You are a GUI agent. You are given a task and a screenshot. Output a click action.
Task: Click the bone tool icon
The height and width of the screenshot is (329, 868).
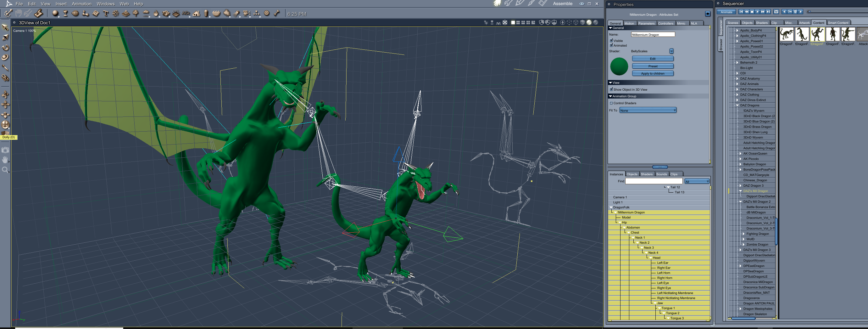pyautogui.click(x=277, y=14)
